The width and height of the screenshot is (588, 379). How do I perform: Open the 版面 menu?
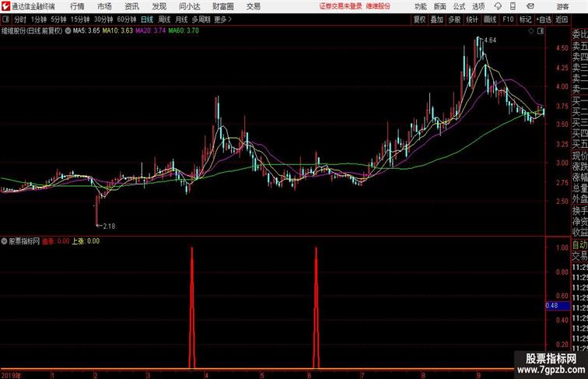(x=439, y=6)
